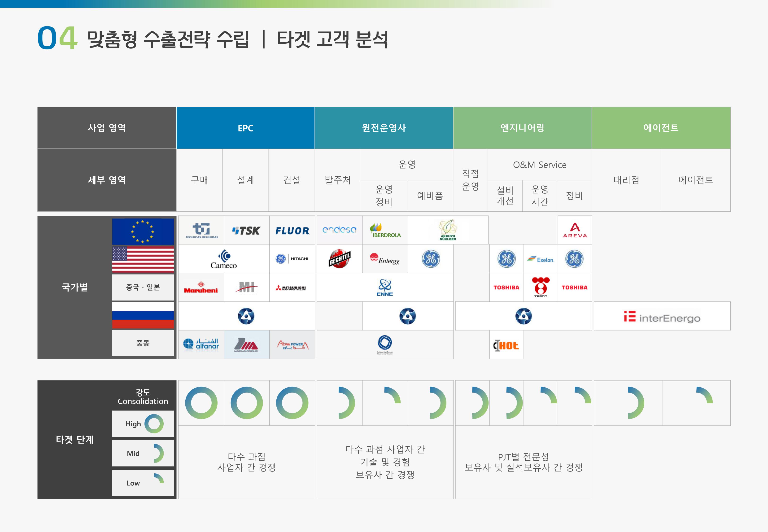768x532 pixels.
Task: Click the Tecnicas Reunidas logo
Action: point(201,230)
